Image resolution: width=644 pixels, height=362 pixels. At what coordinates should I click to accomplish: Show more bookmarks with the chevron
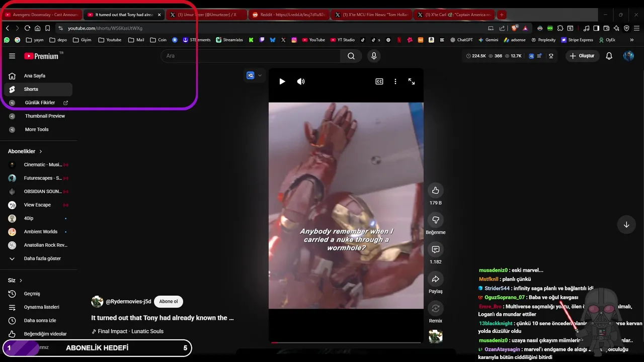click(x=631, y=40)
